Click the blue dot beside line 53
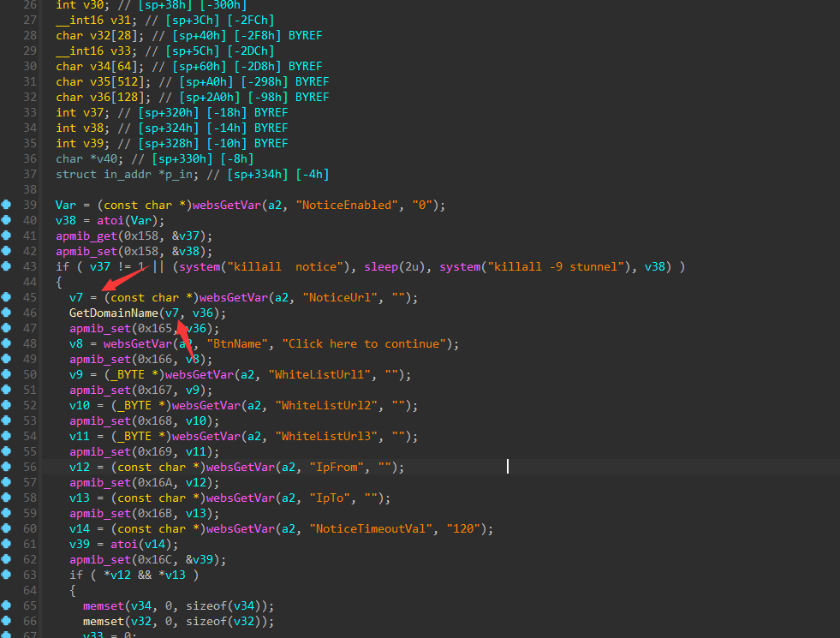840x638 pixels. coord(6,420)
